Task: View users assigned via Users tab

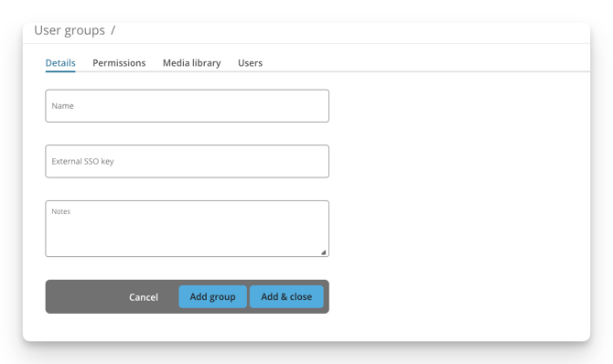Action: [250, 63]
